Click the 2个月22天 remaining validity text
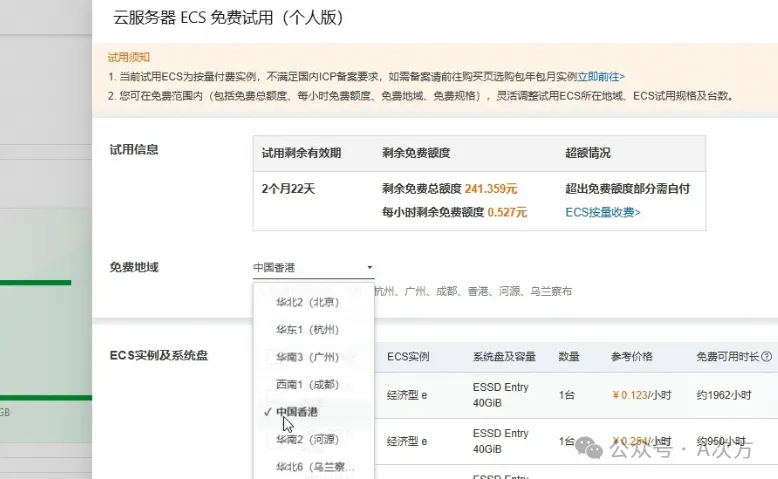This screenshot has height=479, width=778. tap(288, 189)
